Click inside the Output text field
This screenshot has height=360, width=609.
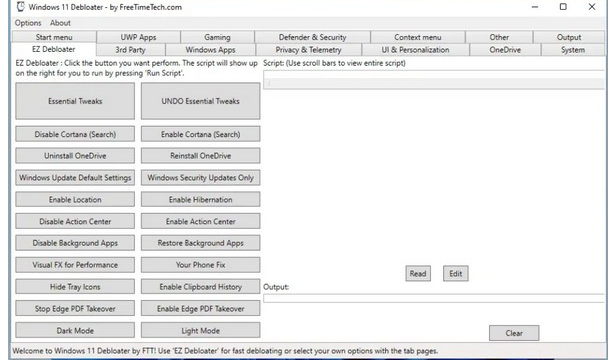(x=434, y=298)
